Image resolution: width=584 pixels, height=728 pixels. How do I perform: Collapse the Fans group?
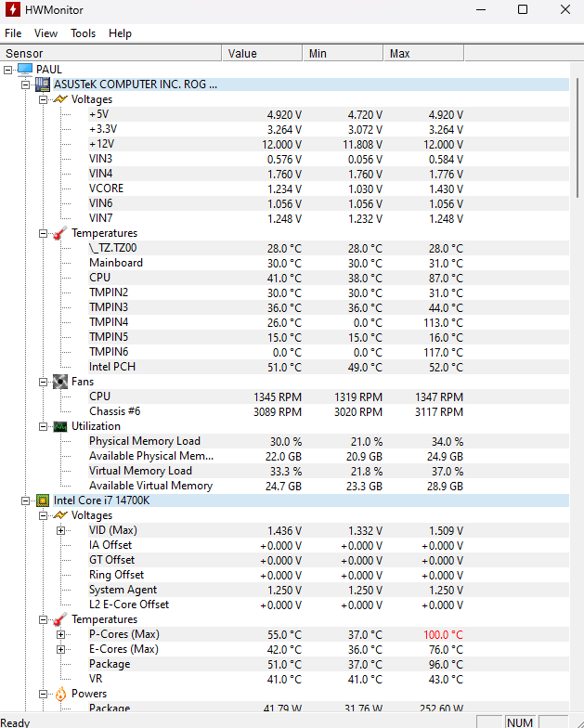click(43, 382)
